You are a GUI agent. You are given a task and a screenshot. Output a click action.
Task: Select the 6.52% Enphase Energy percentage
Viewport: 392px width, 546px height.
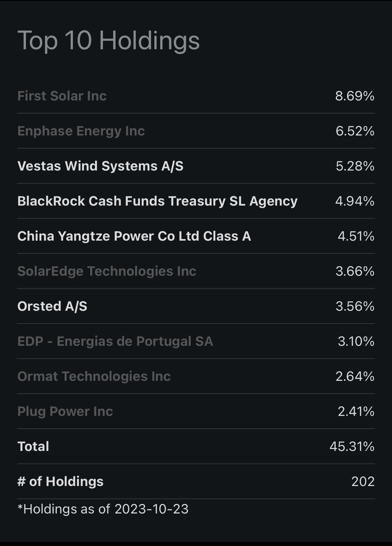pyautogui.click(x=355, y=131)
